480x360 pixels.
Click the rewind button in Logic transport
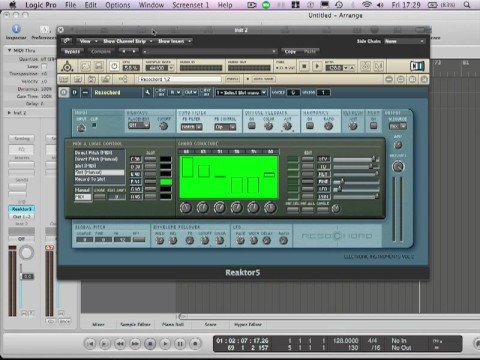tap(120, 344)
